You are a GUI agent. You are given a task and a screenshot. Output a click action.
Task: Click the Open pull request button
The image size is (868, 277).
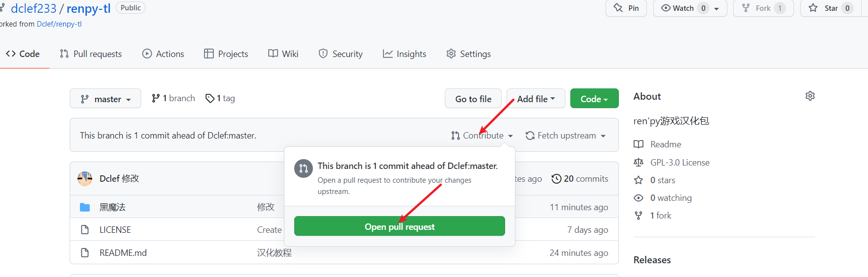pos(400,226)
